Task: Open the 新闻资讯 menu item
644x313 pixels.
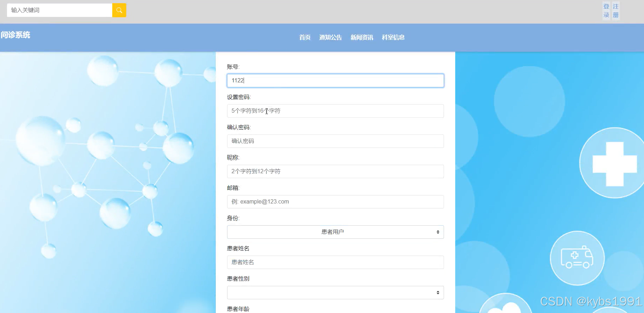Action: (362, 37)
